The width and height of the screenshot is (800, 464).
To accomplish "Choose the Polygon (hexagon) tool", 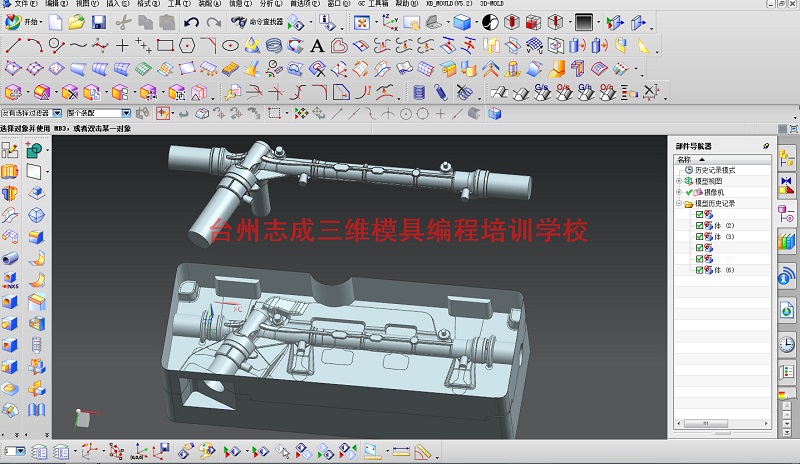I will 187,46.
